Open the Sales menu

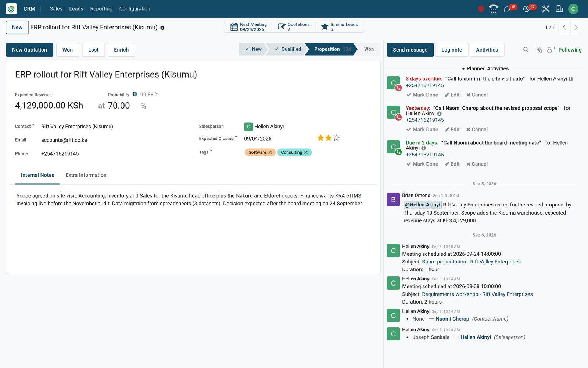coord(56,9)
